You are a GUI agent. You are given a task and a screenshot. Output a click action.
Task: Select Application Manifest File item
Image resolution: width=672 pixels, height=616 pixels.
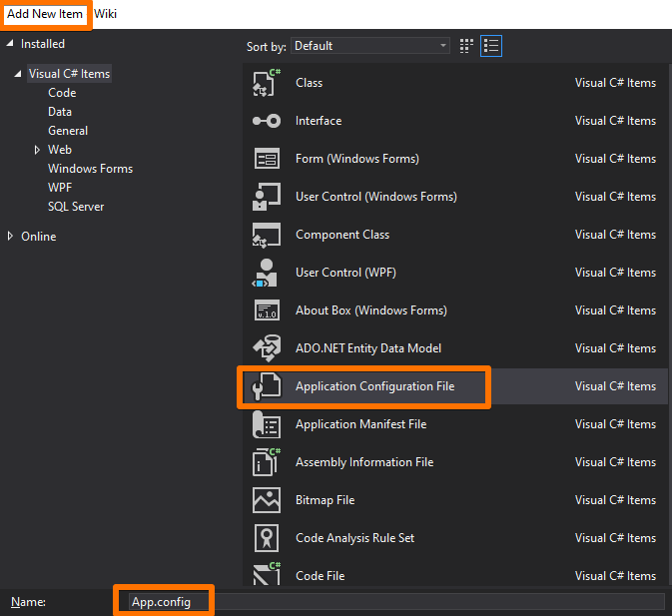360,424
